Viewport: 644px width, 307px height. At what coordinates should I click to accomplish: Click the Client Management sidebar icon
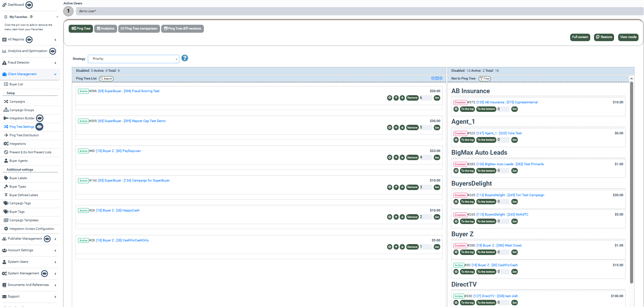click(x=4, y=74)
